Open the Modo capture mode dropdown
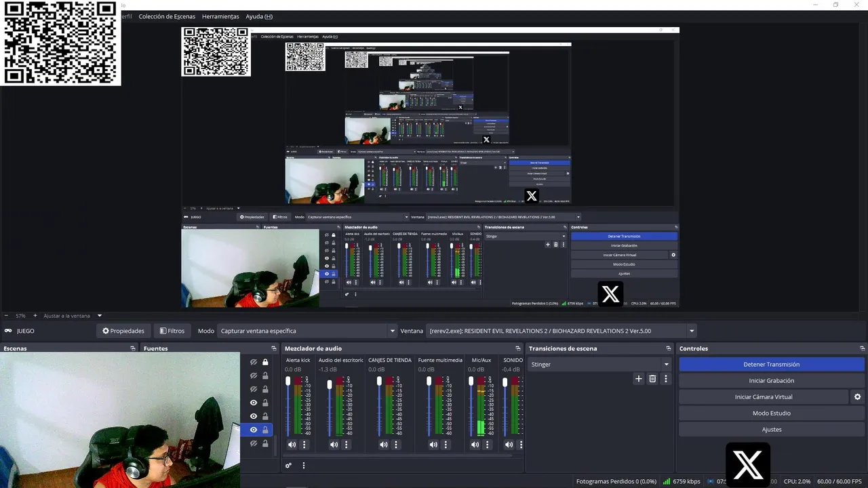The width and height of the screenshot is (868, 488). coord(308,331)
